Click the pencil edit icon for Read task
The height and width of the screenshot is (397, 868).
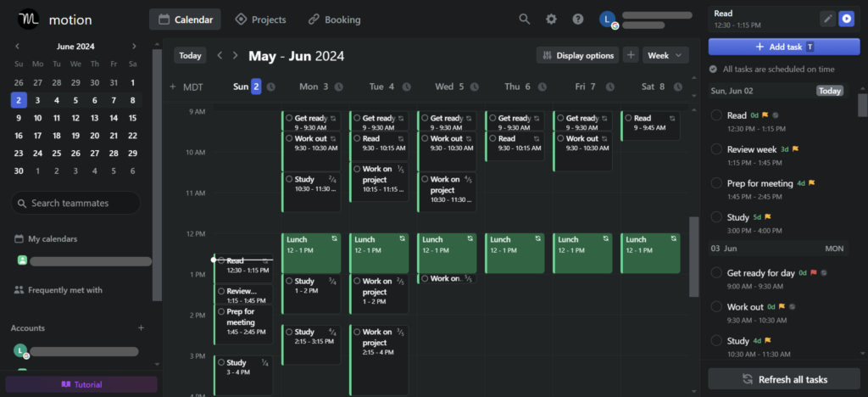click(x=827, y=19)
